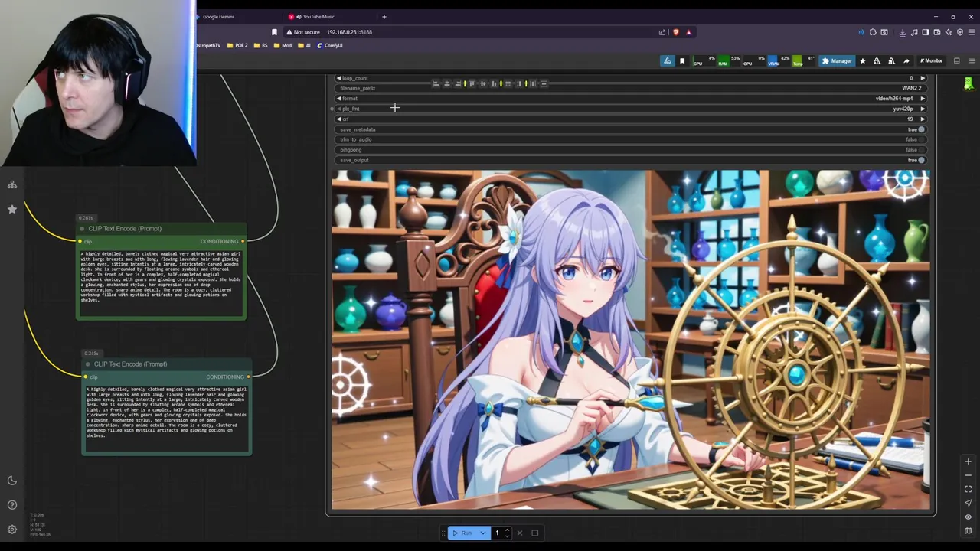The width and height of the screenshot is (980, 551).
Task: Click the star favorites icon beside Manager
Action: point(863,61)
